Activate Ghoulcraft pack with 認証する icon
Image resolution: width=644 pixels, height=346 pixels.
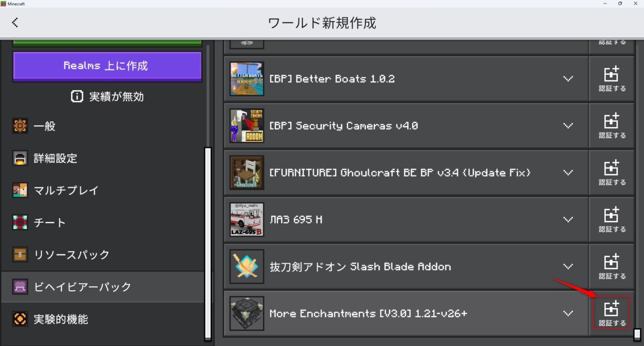click(x=612, y=172)
